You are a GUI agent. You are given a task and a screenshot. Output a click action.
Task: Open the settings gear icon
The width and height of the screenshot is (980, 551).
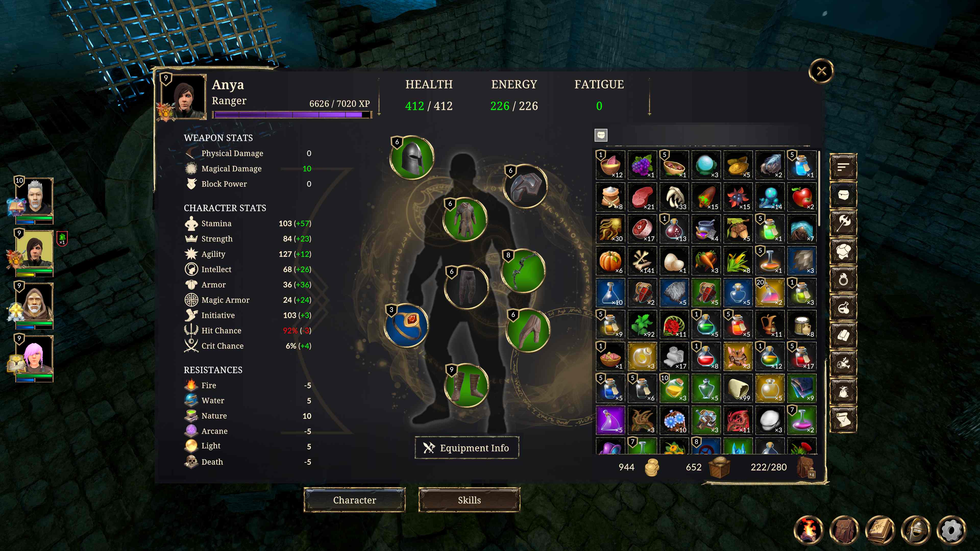[x=951, y=530]
